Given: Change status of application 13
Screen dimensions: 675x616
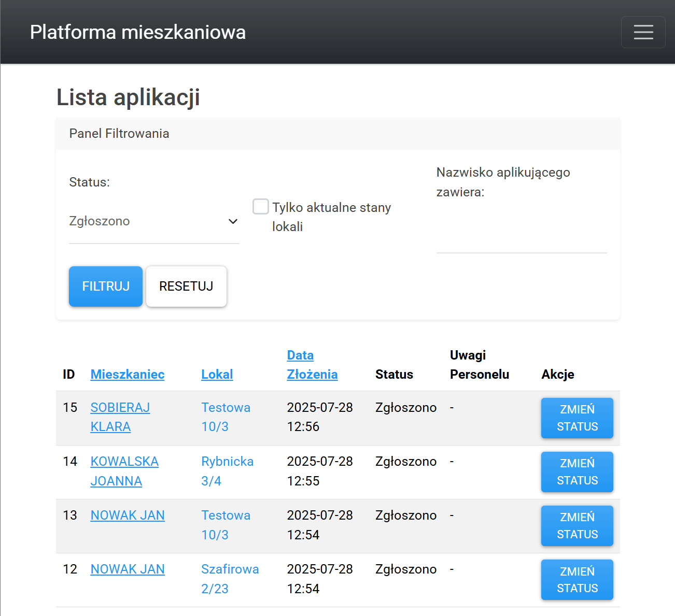Looking at the screenshot, I should point(577,526).
